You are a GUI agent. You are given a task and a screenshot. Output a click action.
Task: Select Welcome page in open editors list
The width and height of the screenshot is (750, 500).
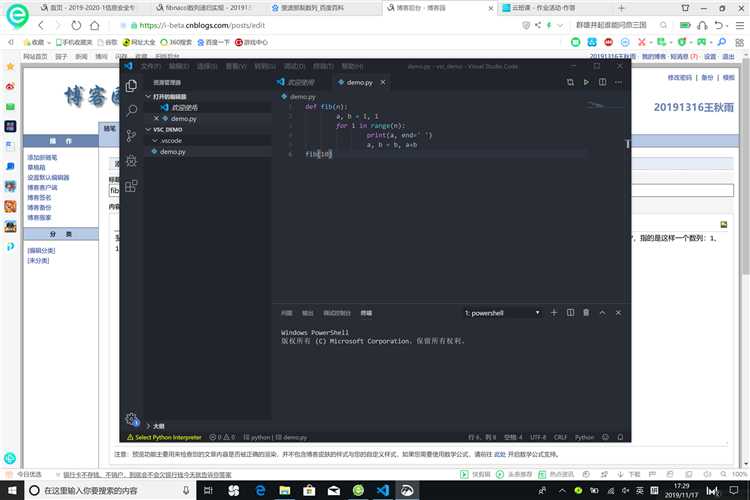click(x=185, y=108)
